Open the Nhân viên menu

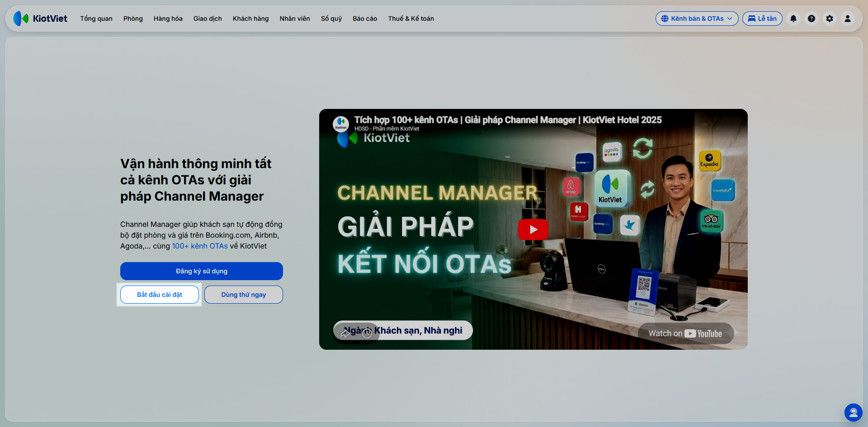coord(295,19)
